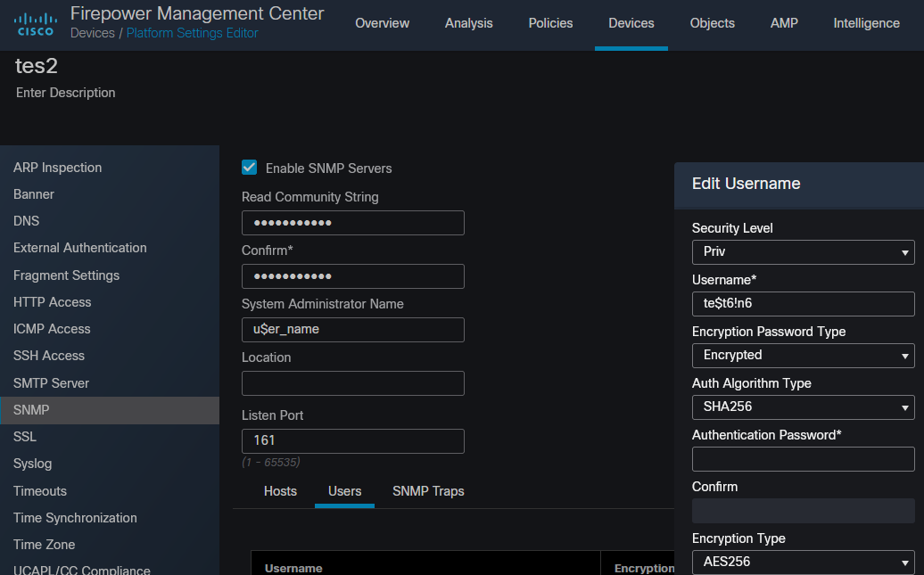
Task: Switch to the Users tab
Action: [345, 491]
